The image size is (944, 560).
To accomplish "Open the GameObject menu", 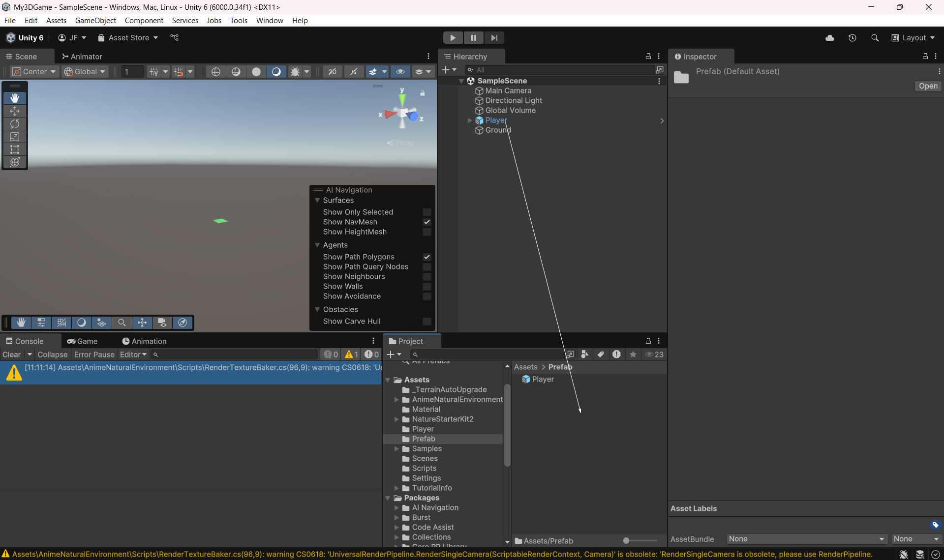I will coord(95,20).
